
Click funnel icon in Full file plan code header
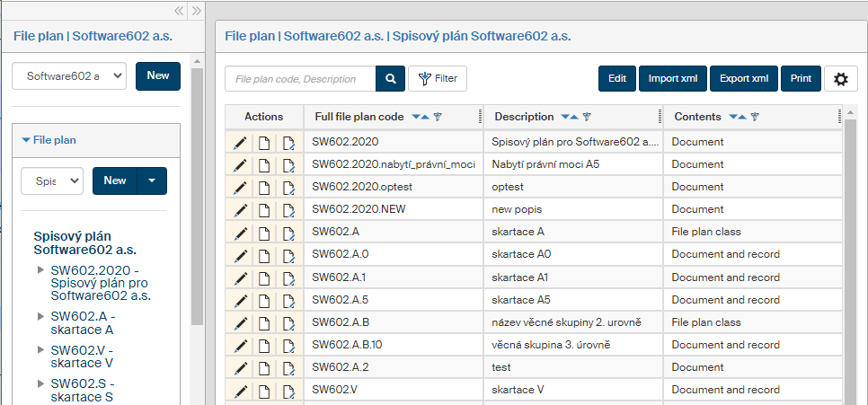click(x=438, y=117)
